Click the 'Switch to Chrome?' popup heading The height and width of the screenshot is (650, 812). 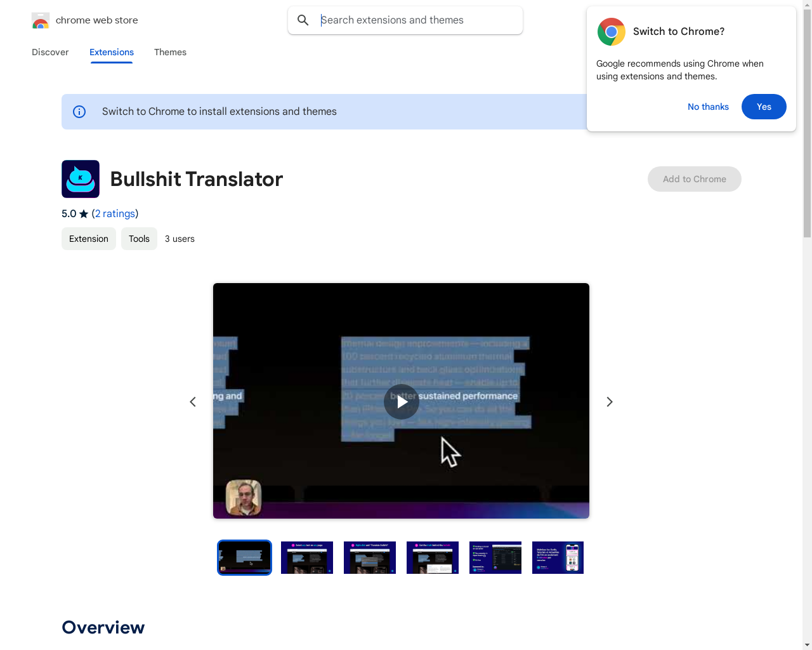679,32
